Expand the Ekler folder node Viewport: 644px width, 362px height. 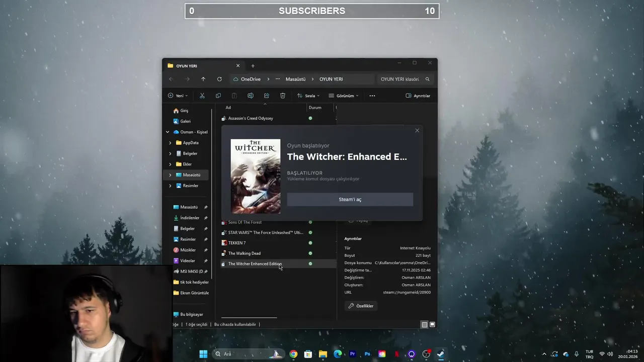click(x=170, y=164)
